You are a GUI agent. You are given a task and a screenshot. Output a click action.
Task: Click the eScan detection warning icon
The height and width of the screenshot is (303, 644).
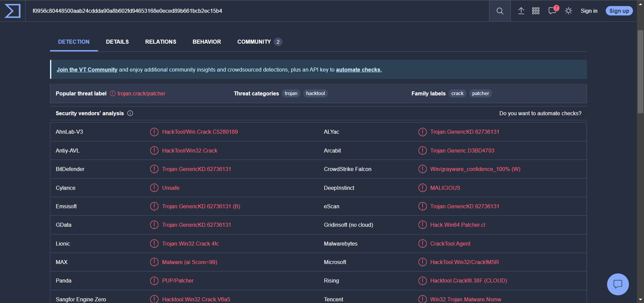(x=422, y=206)
